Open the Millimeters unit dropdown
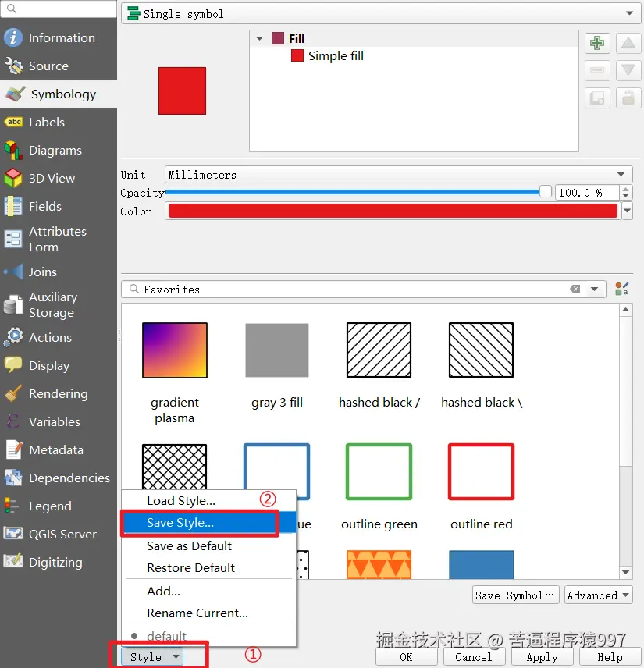 pyautogui.click(x=398, y=175)
